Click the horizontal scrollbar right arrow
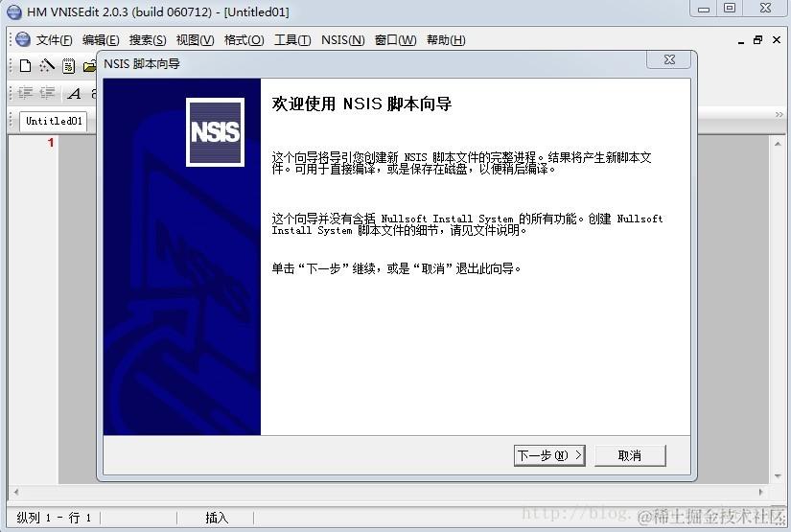 [760, 492]
